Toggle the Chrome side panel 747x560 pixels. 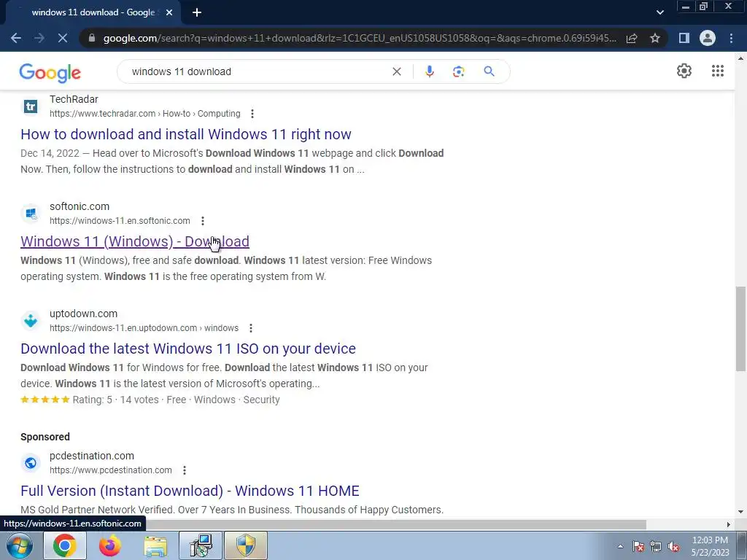[684, 38]
